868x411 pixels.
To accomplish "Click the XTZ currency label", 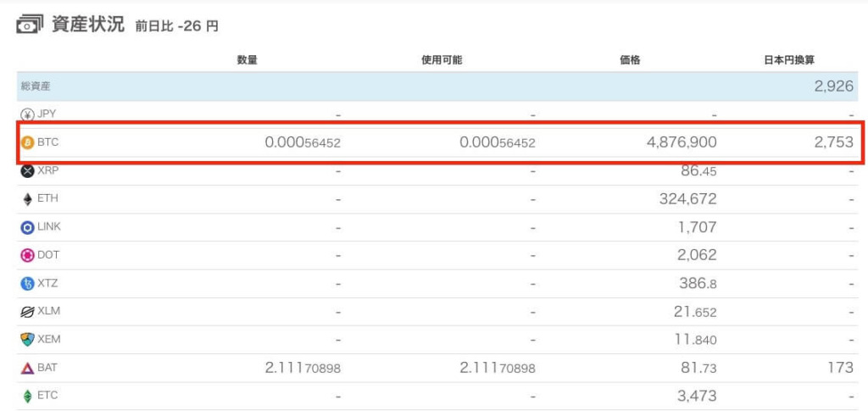I will (x=47, y=283).
